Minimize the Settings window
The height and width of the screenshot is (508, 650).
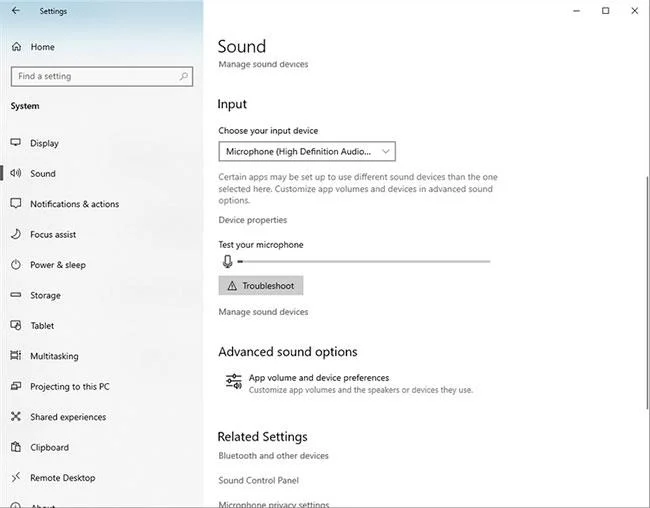click(576, 11)
